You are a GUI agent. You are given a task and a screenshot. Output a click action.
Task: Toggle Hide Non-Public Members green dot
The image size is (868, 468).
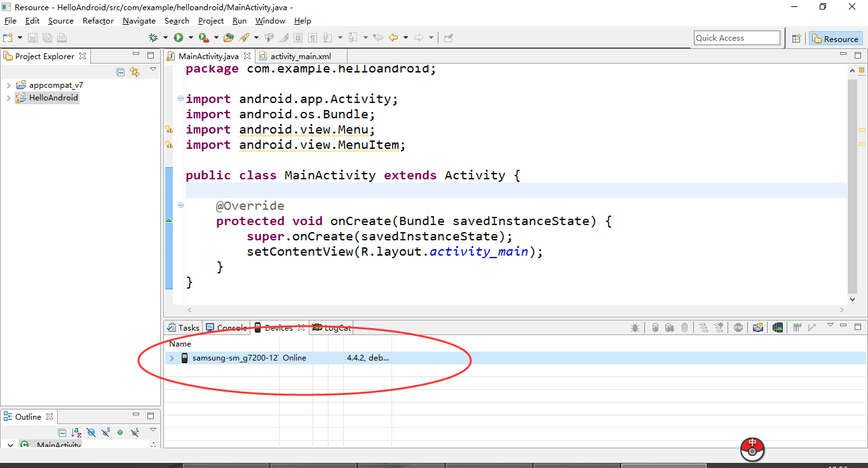point(120,432)
